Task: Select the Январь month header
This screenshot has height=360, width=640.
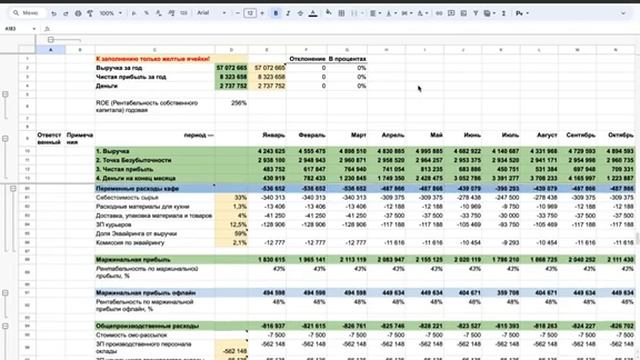Action: pos(267,138)
